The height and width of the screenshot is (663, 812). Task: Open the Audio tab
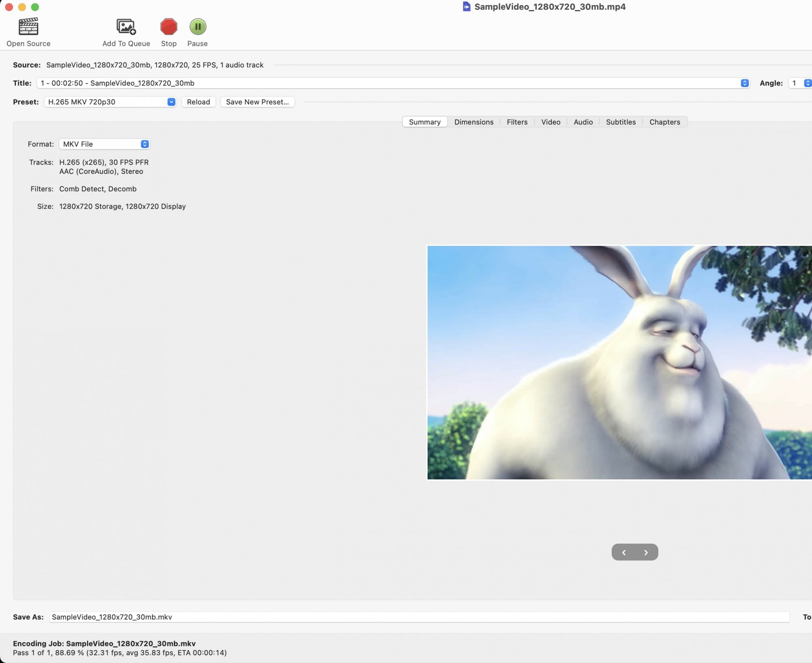(583, 122)
